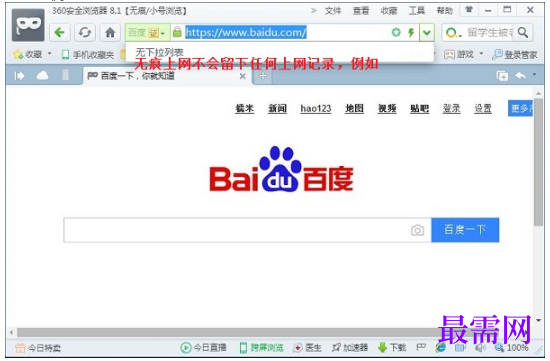
Task: Click the lightning speed mode icon
Action: coord(411,33)
